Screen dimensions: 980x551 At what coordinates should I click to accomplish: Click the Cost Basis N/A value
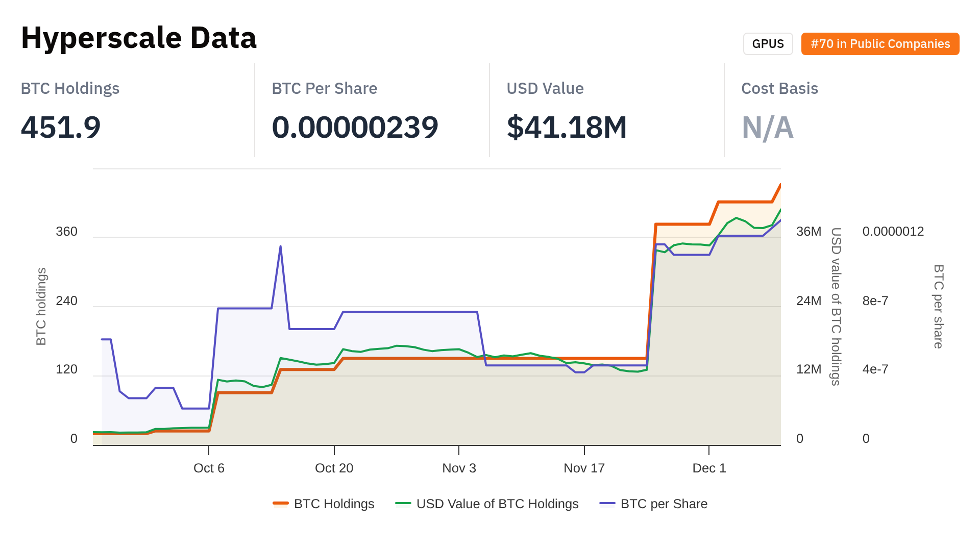(767, 127)
